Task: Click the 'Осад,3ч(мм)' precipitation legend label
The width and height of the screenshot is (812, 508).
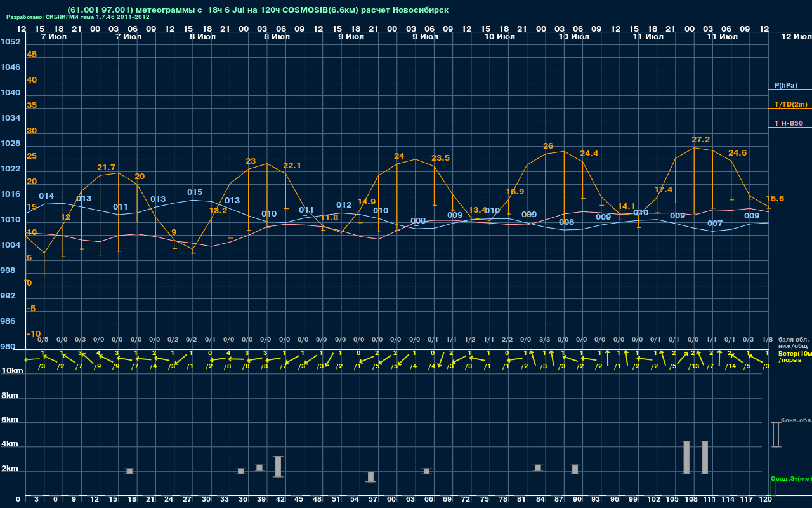Action: [x=791, y=478]
